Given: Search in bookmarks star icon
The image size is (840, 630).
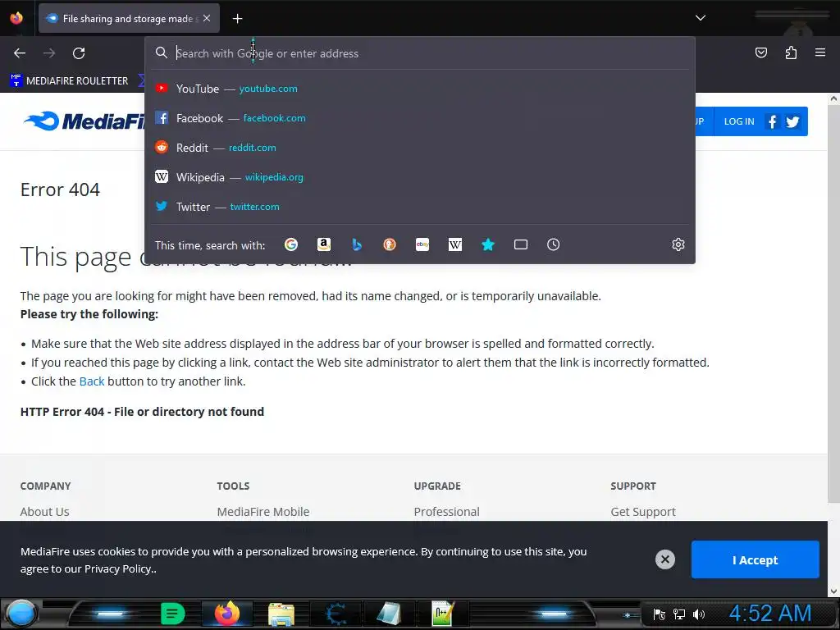Looking at the screenshot, I should [487, 244].
